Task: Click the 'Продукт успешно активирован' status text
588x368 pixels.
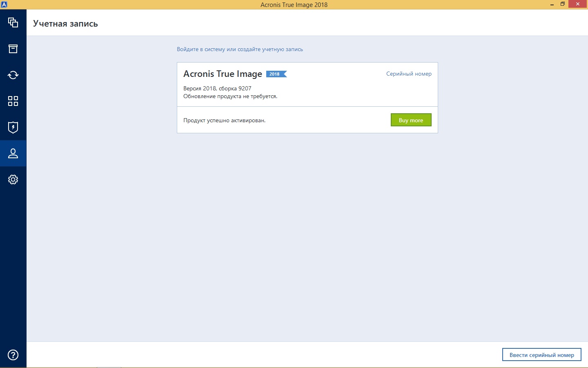Action: pos(224,121)
